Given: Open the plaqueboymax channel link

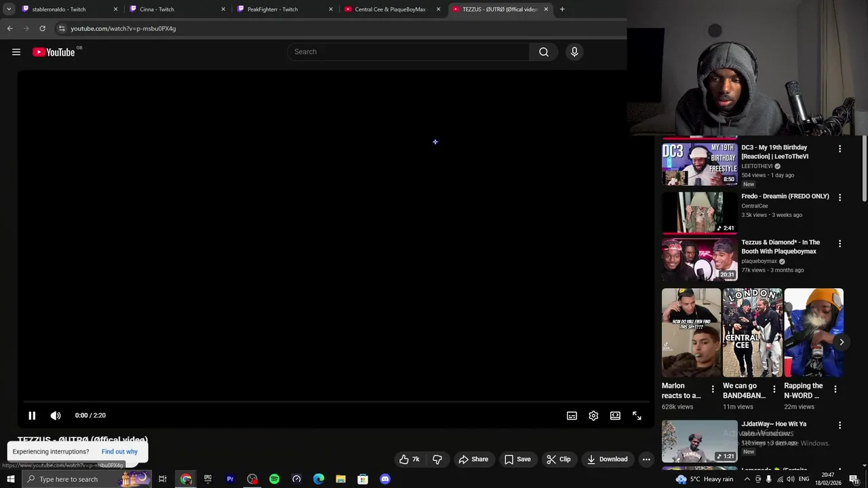Looking at the screenshot, I should (759, 261).
